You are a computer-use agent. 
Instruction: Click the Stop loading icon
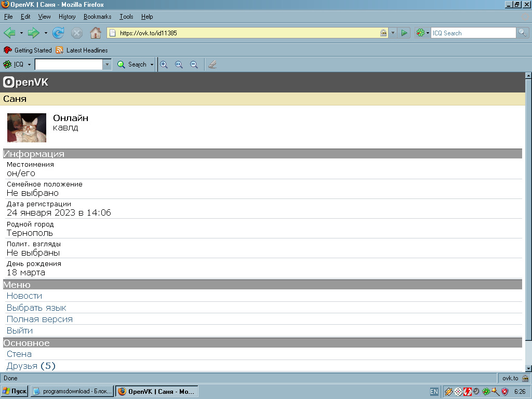click(x=77, y=33)
